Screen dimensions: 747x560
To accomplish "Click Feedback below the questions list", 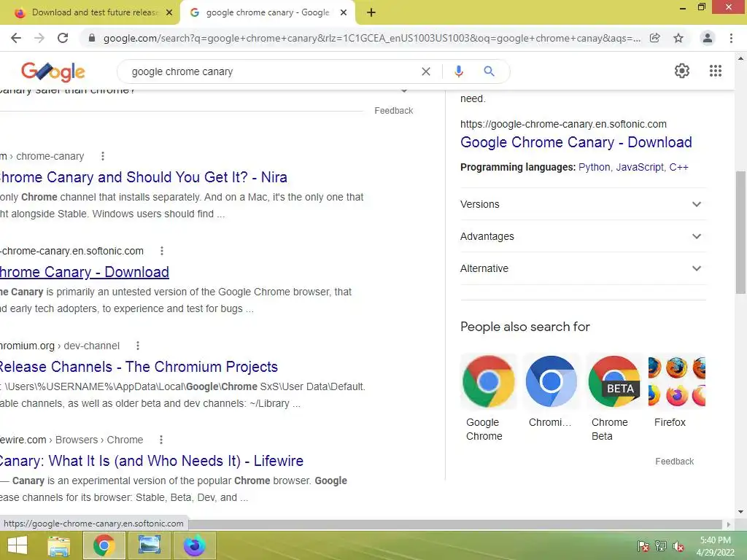I will (x=393, y=111).
